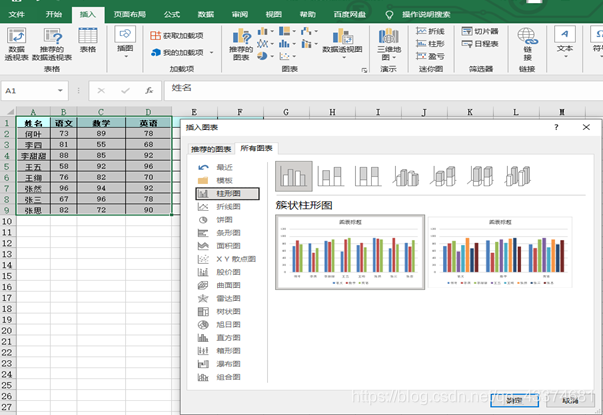Switch to the Review (审阅) tab

coord(240,15)
